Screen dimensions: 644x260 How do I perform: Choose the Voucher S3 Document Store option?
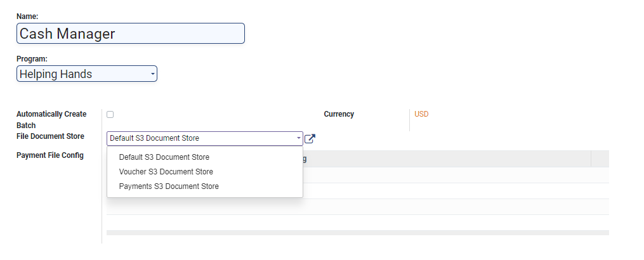coord(166,172)
